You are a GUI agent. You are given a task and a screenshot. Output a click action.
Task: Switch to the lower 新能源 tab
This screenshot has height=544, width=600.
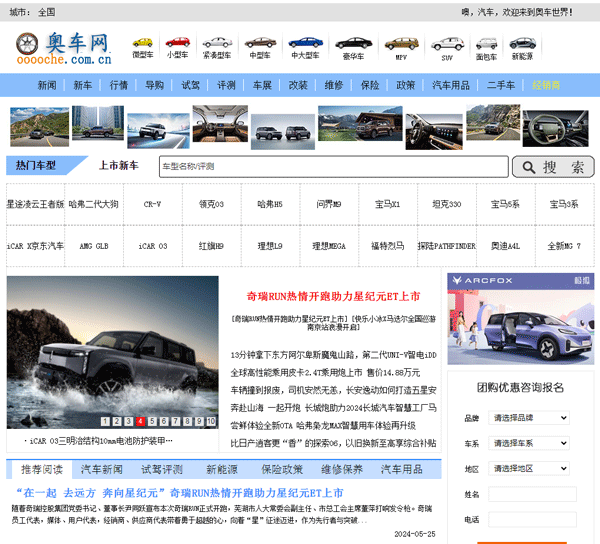pyautogui.click(x=222, y=469)
